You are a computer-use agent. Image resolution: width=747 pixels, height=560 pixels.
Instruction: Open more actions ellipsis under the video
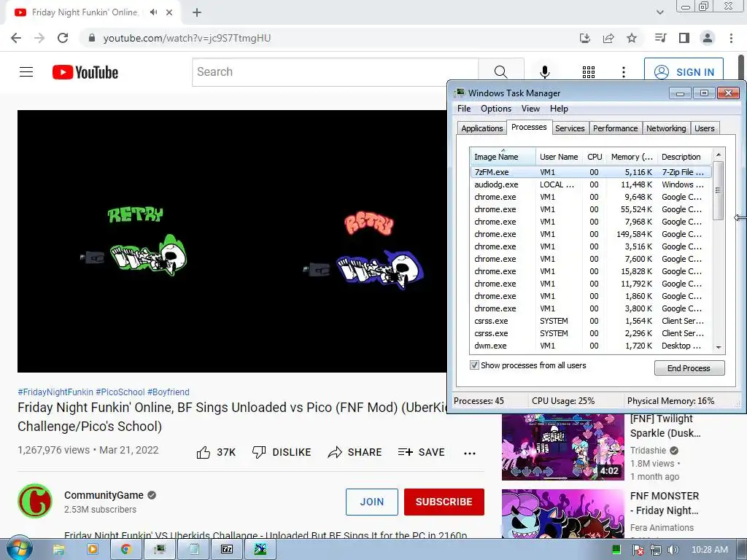[470, 453]
